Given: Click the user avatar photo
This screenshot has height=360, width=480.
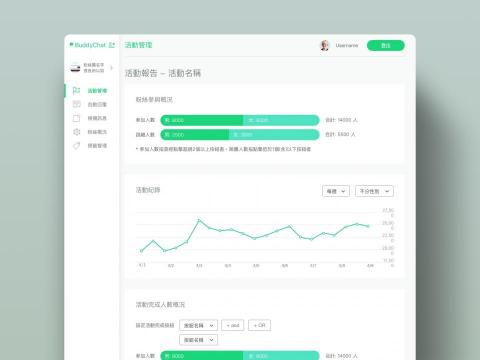Looking at the screenshot, I should tap(324, 45).
